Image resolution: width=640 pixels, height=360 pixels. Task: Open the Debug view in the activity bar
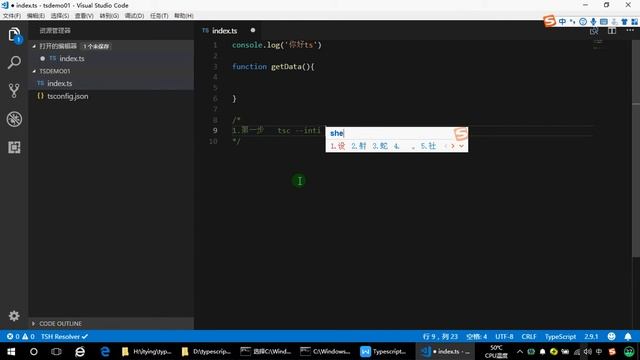14,119
